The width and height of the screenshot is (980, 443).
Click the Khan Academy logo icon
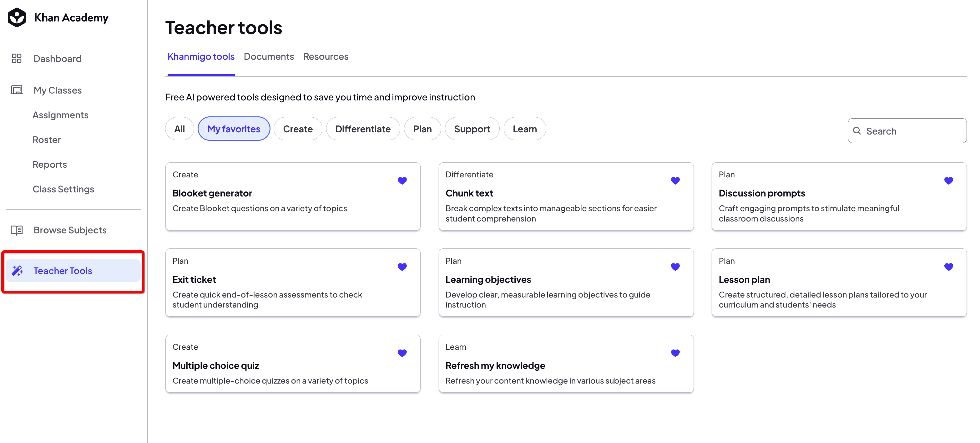click(x=17, y=18)
